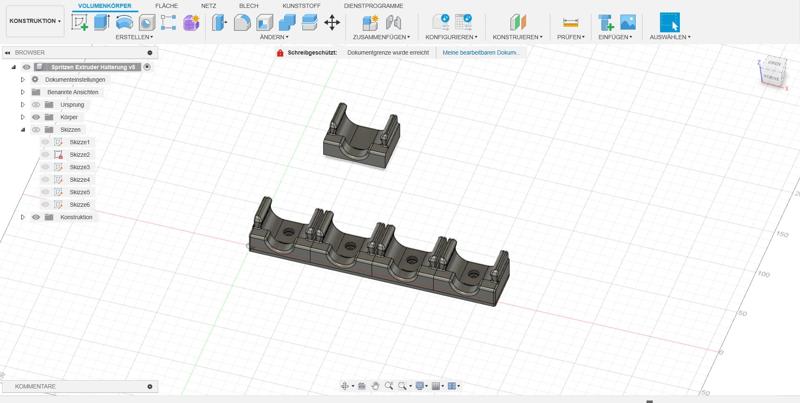
Task: Select the Combine bodies icon
Action: (x=287, y=22)
